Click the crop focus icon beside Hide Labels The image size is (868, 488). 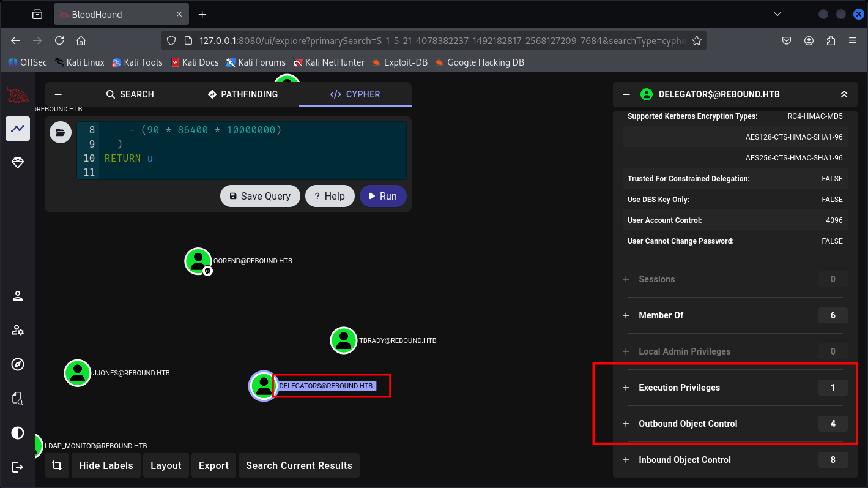pyautogui.click(x=57, y=465)
